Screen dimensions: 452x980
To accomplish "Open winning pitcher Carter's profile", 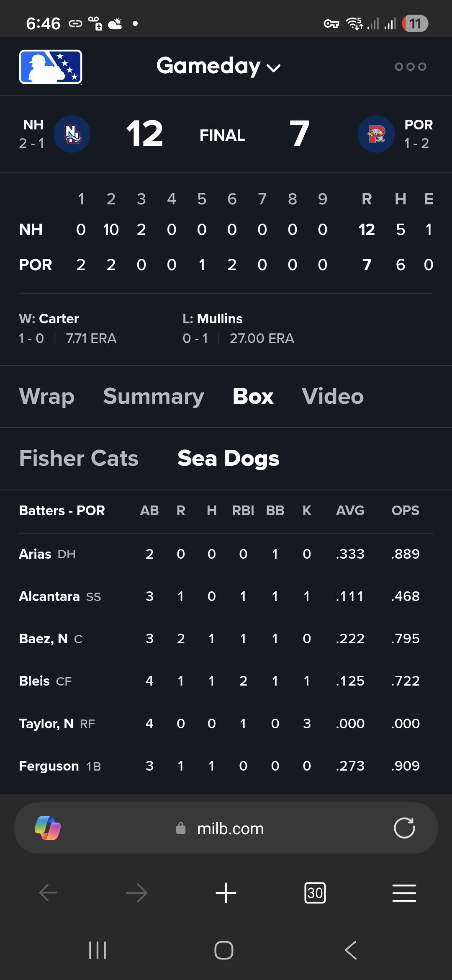I will coord(59,319).
